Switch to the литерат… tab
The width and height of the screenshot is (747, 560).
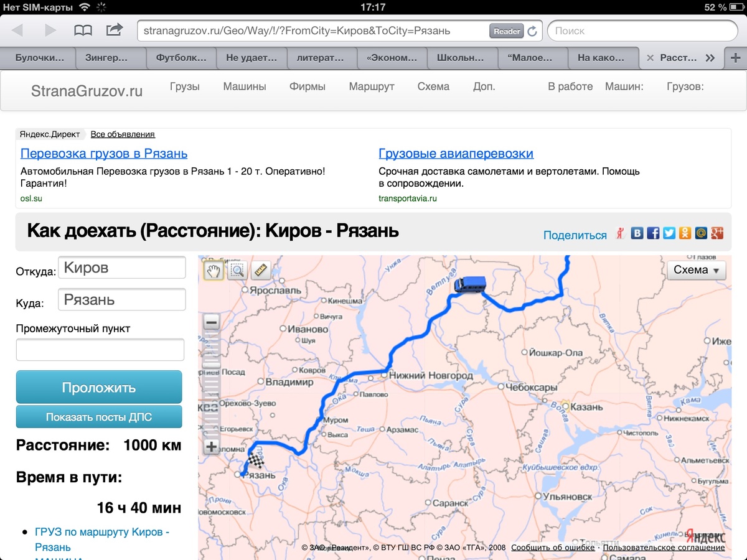pyautogui.click(x=322, y=58)
